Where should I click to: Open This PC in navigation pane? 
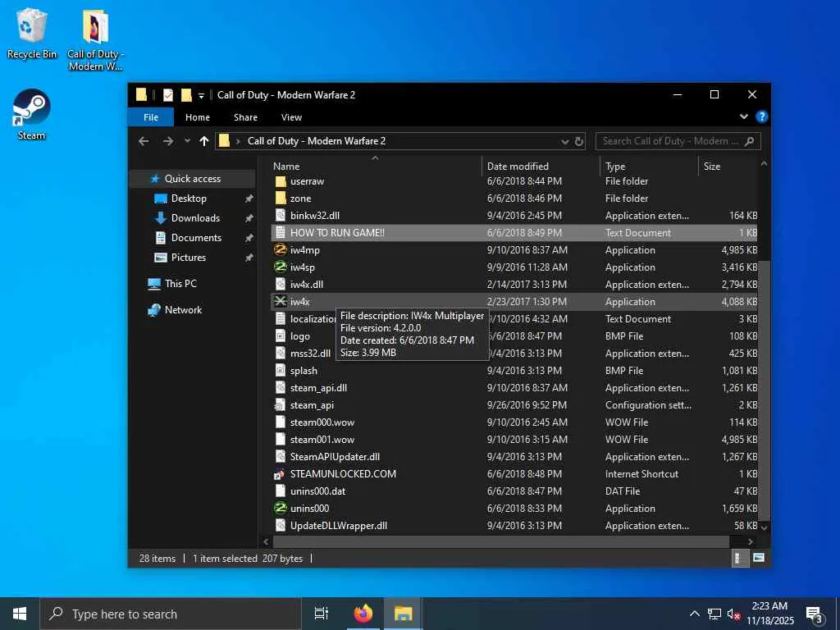(x=180, y=283)
